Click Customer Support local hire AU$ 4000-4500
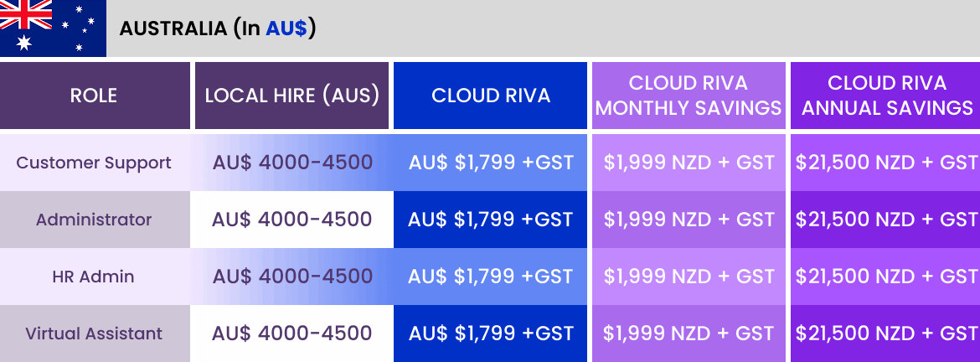Screen dimensions: 980x362 [x=292, y=163]
